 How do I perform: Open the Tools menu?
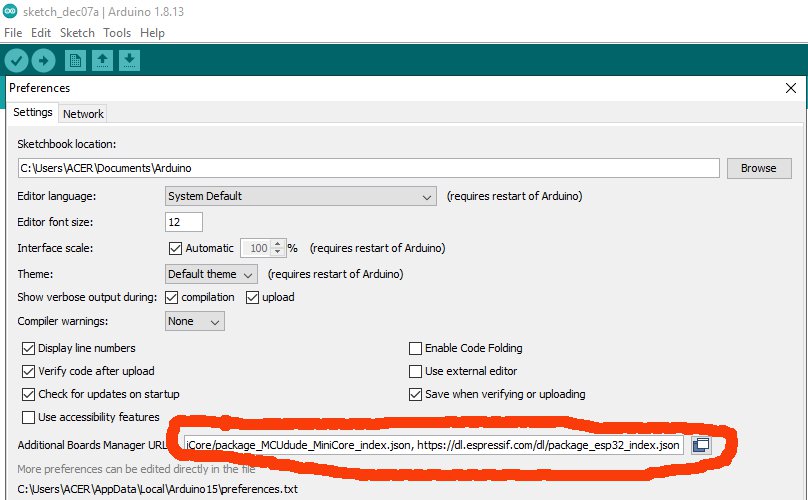tap(117, 33)
